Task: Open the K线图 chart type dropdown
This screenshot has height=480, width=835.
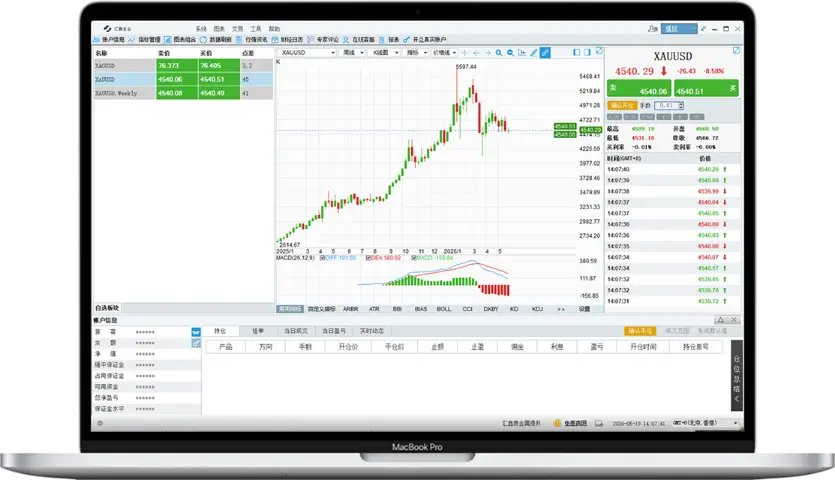Action: tap(384, 53)
